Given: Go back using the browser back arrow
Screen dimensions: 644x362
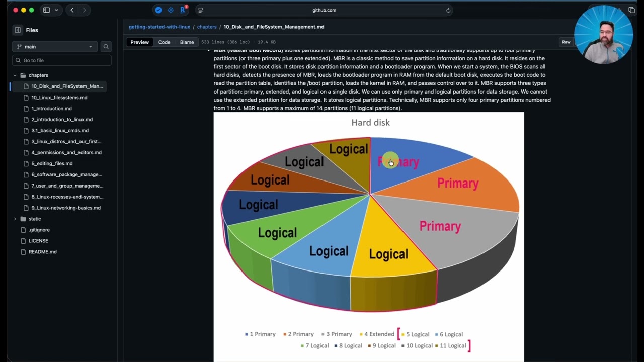Looking at the screenshot, I should (72, 10).
